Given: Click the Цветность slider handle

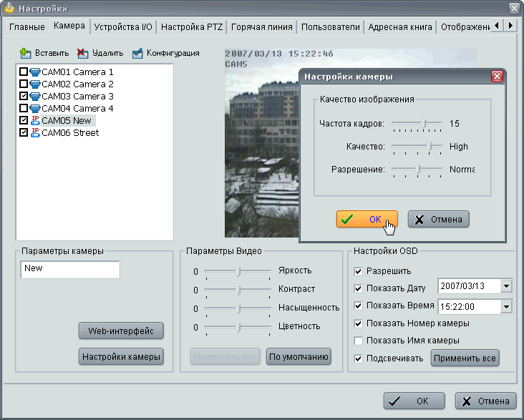Looking at the screenshot, I should (238, 328).
